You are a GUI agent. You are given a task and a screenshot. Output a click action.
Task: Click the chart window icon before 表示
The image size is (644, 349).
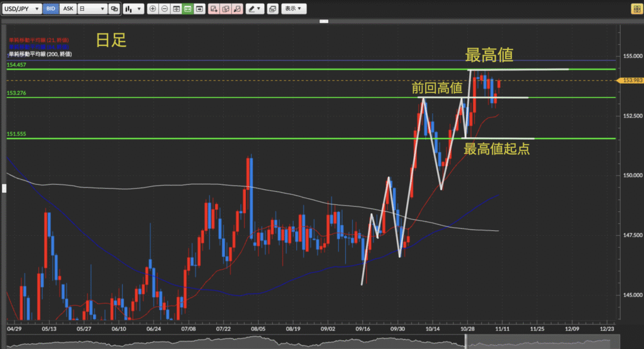click(272, 9)
